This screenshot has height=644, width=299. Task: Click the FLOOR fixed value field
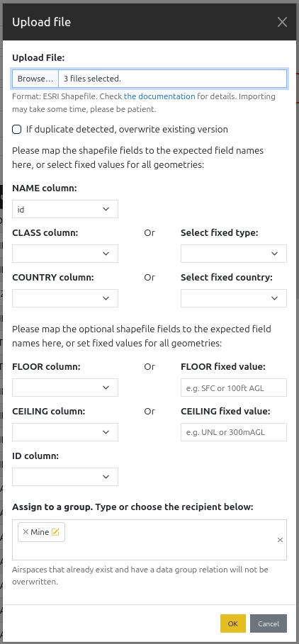point(234,388)
